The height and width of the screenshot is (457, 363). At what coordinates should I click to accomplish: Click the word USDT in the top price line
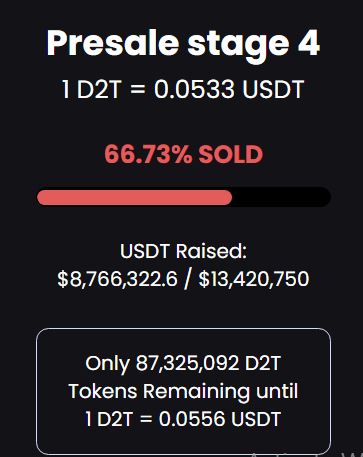(x=273, y=89)
